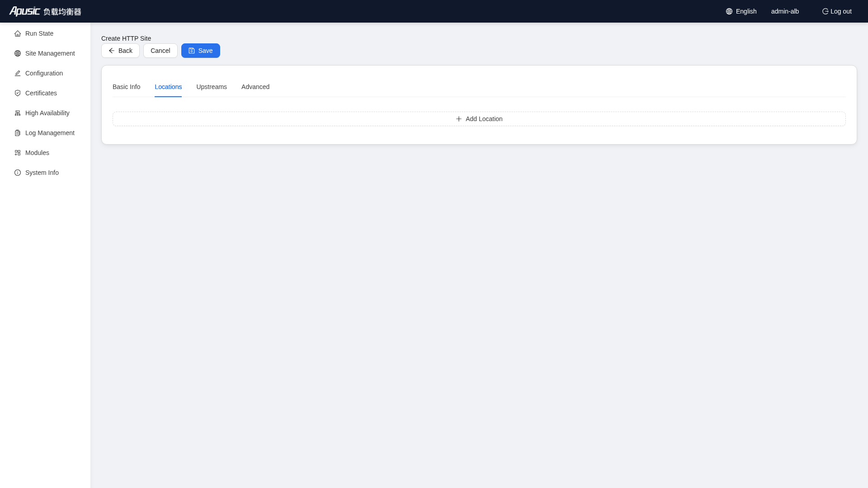Click the plus icon beside Add Location
The height and width of the screenshot is (488, 868).
[459, 119]
